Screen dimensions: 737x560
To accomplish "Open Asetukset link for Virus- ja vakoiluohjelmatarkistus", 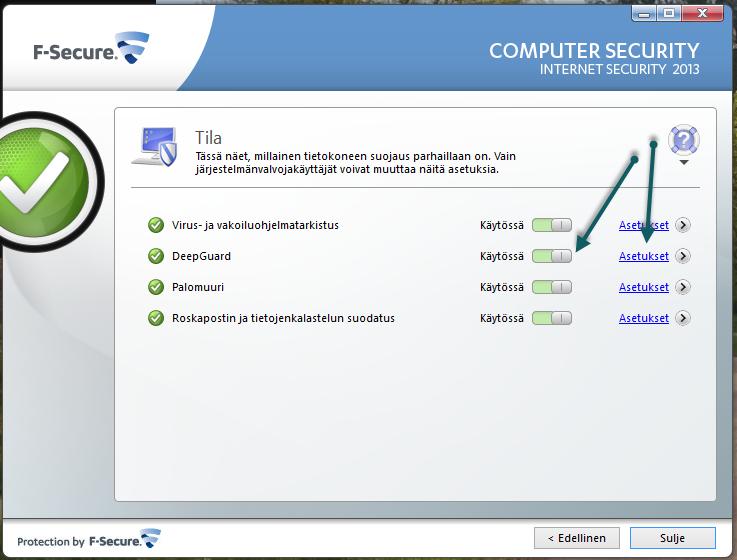I will pyautogui.click(x=643, y=225).
